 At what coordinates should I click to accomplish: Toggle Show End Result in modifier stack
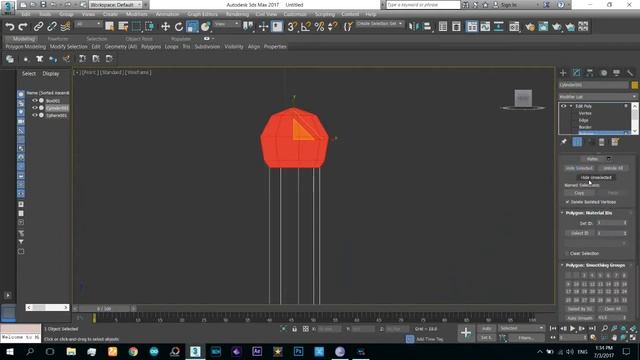point(577,142)
